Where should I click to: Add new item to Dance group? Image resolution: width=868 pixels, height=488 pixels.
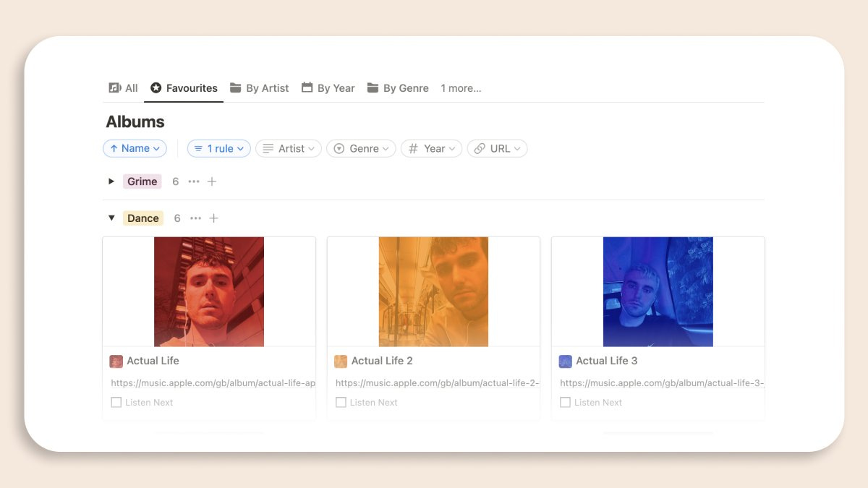tap(213, 218)
